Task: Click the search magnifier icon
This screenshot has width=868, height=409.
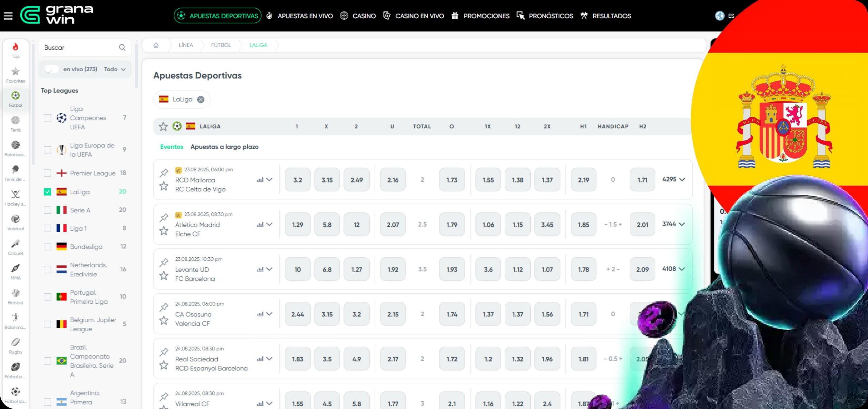Action: pyautogui.click(x=122, y=48)
